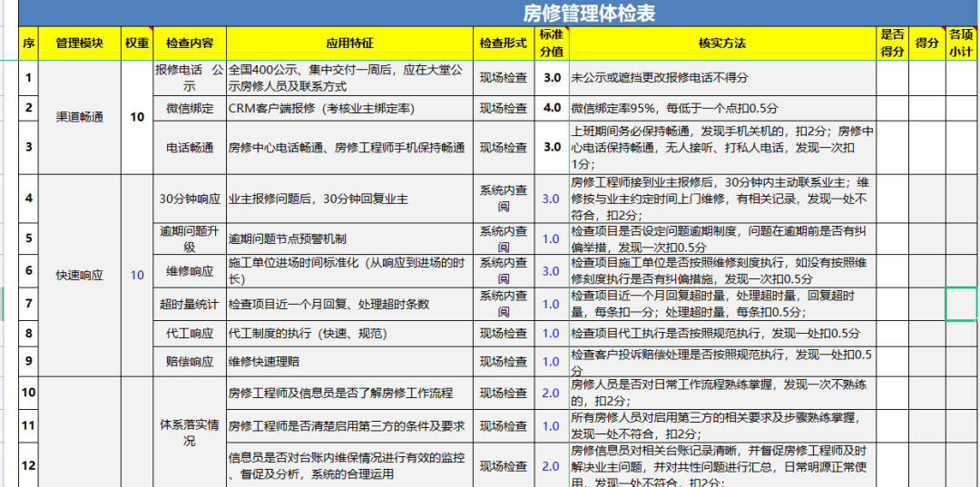Click the 检查项目是否设定问题逾期制度 cell
980x487 pixels.
pyautogui.click(x=722, y=239)
